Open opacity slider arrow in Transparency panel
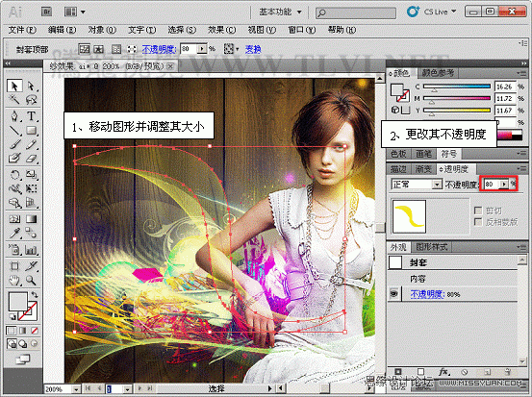Screen dimensions: 532x397 [x=504, y=185]
